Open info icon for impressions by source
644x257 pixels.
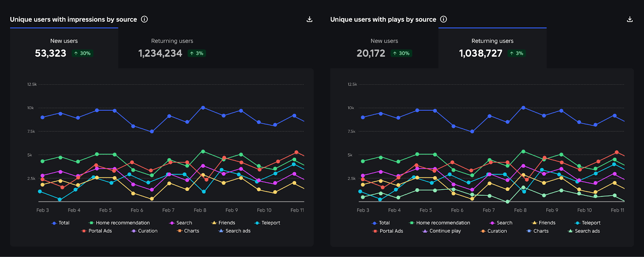click(144, 19)
